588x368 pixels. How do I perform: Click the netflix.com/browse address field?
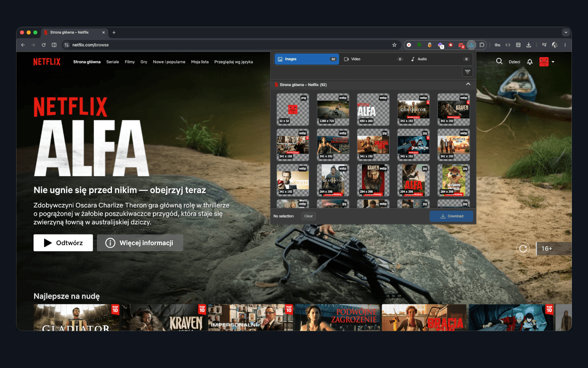[230, 45]
